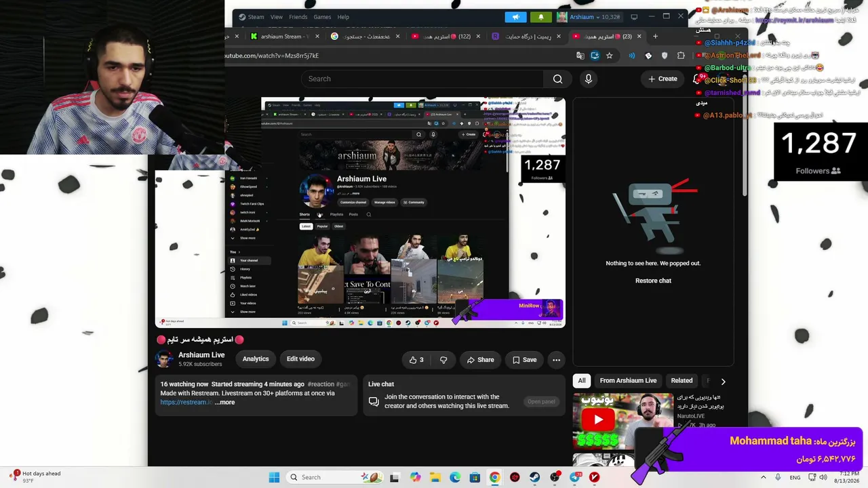This screenshot has height=488, width=868.
Task: Close the Google search tab
Action: coord(397,37)
